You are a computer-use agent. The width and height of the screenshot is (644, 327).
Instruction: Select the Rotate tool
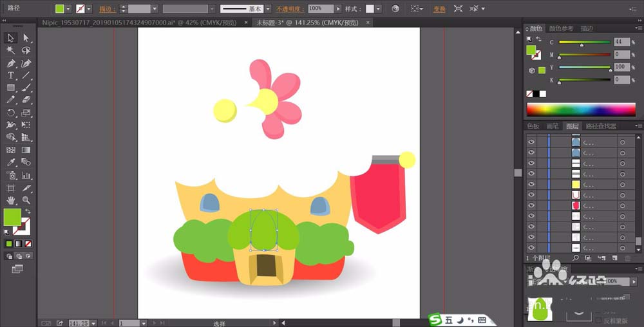(11, 113)
